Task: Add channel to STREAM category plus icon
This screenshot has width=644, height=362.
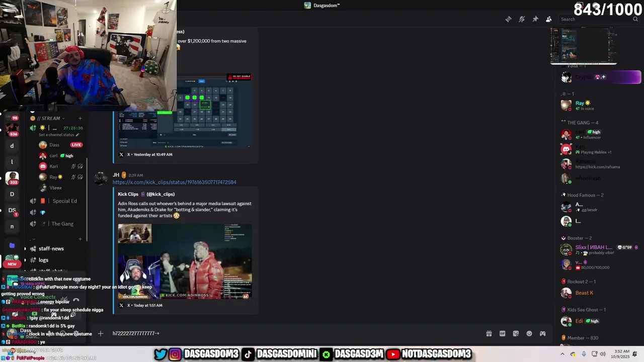Action: [80, 118]
